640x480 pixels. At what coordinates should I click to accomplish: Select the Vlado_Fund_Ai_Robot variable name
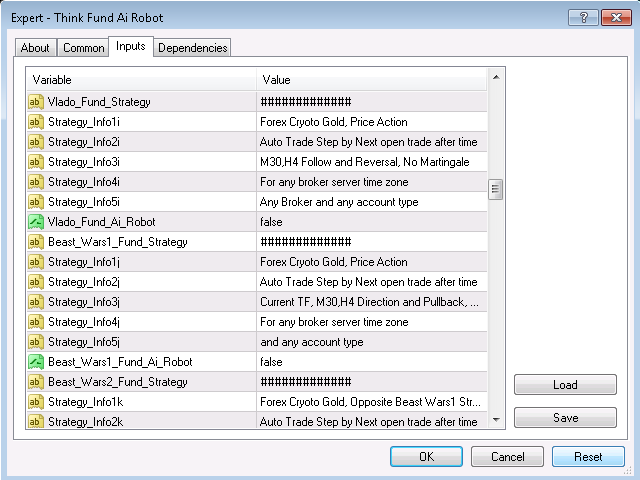(x=102, y=222)
